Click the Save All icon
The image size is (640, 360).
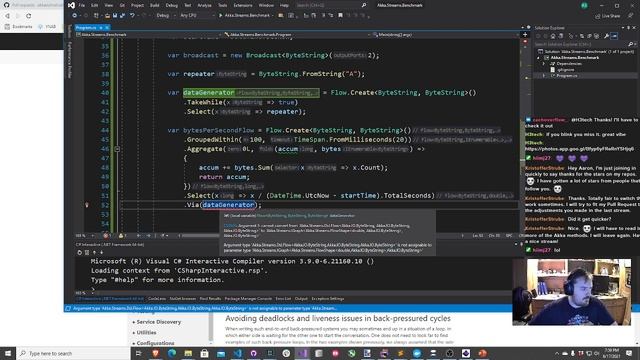pyautogui.click(x=122, y=16)
